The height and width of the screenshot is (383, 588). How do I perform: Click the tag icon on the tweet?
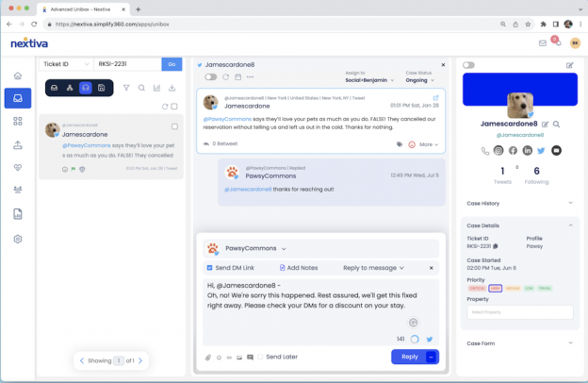[399, 144]
